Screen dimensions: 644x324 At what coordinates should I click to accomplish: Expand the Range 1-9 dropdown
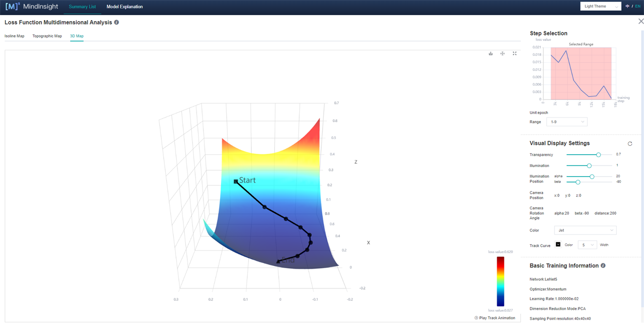coord(567,122)
